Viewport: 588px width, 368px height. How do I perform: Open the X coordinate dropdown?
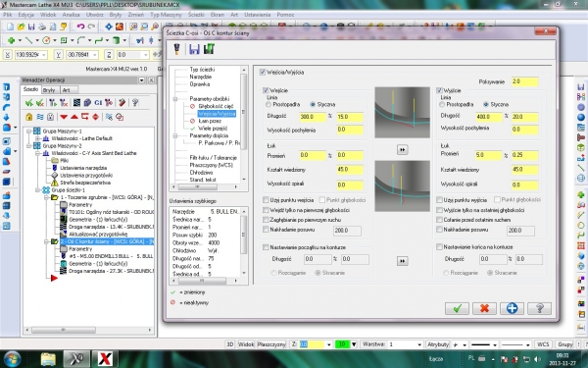click(44, 55)
